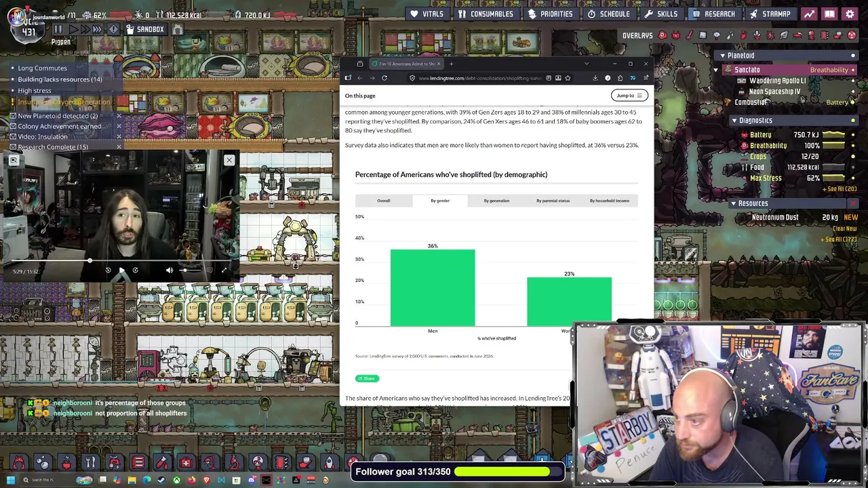This screenshot has width=868, height=488.
Task: Open the Skills screen
Action: tap(660, 14)
